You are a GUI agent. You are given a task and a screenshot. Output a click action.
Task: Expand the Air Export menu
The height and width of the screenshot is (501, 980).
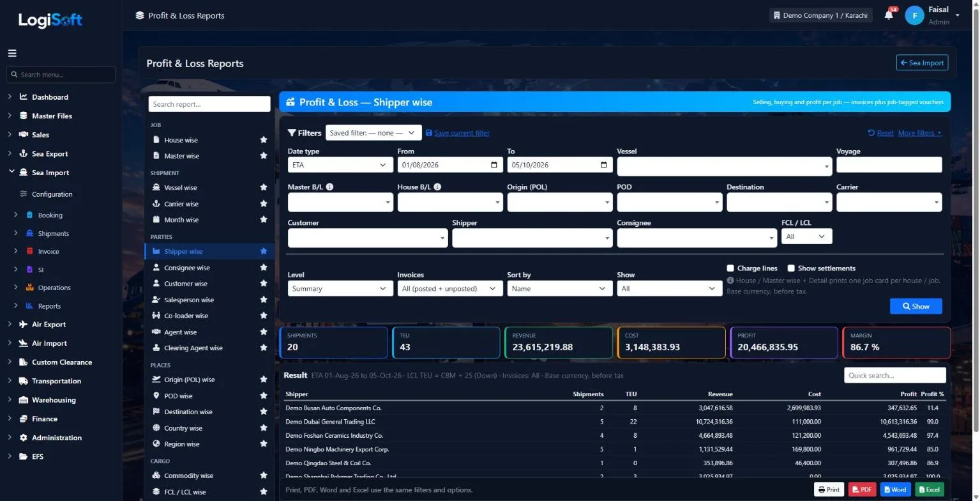[49, 325]
